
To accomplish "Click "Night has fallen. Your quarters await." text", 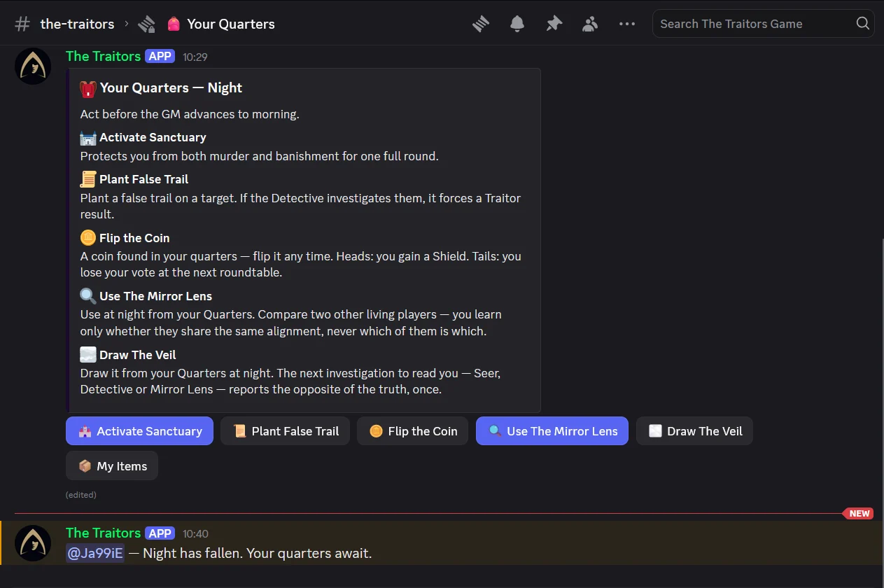I will tap(257, 553).
